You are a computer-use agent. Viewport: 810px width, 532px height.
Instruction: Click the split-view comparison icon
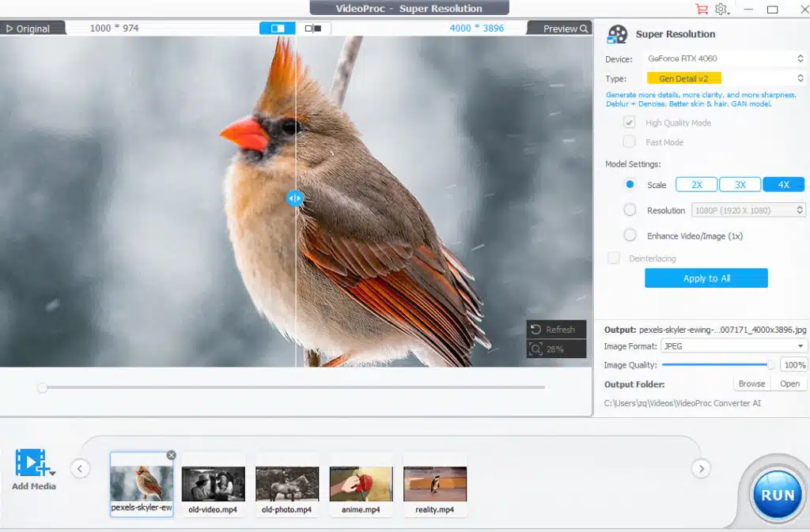click(278, 27)
